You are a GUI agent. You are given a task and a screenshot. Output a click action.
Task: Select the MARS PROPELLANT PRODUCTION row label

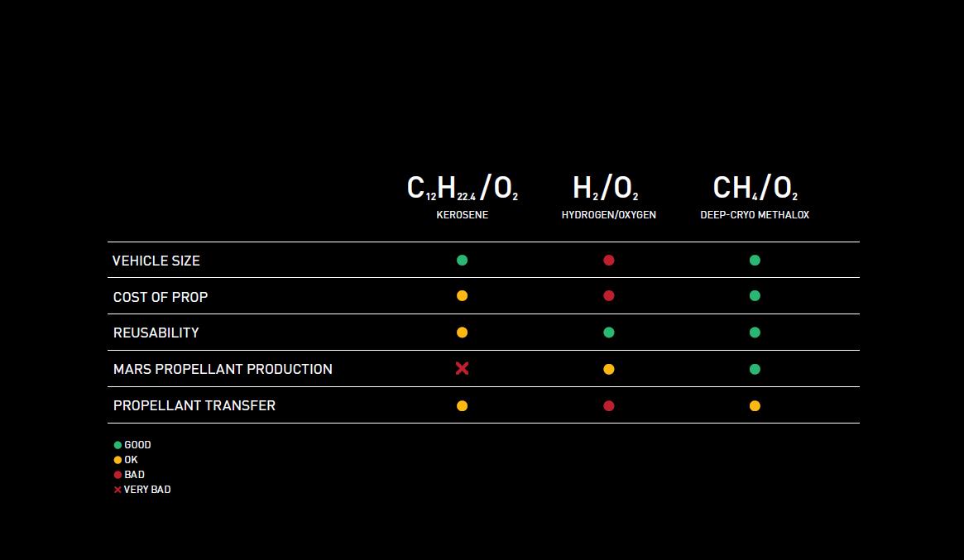[223, 369]
